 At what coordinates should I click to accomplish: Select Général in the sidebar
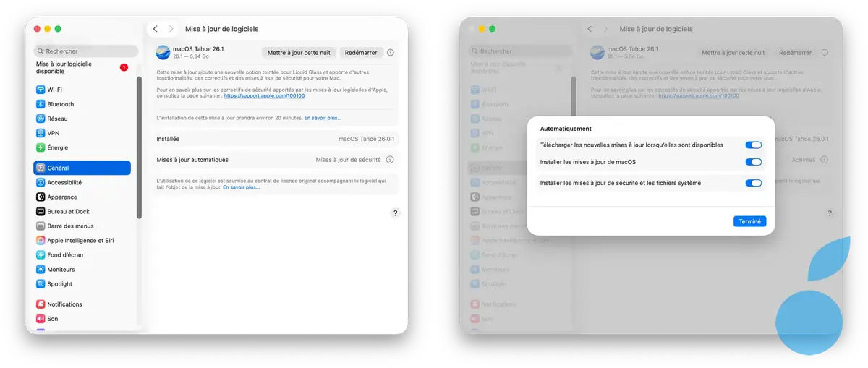coord(82,168)
